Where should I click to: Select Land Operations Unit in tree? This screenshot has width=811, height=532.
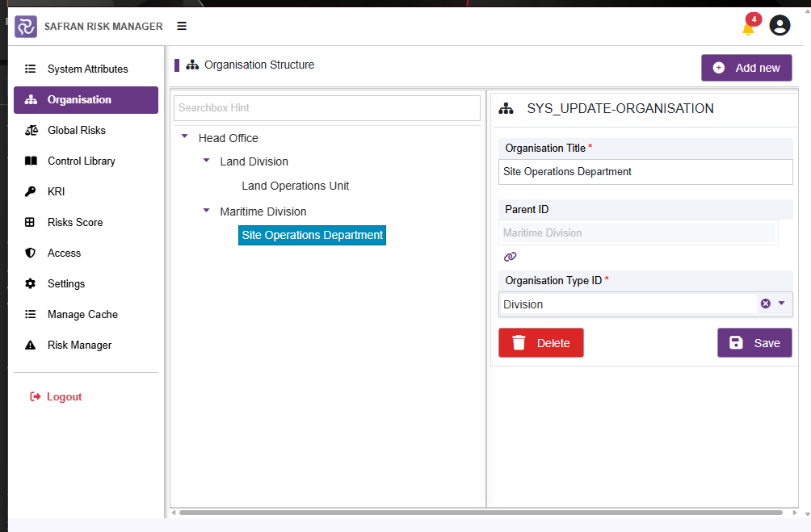[x=296, y=186]
